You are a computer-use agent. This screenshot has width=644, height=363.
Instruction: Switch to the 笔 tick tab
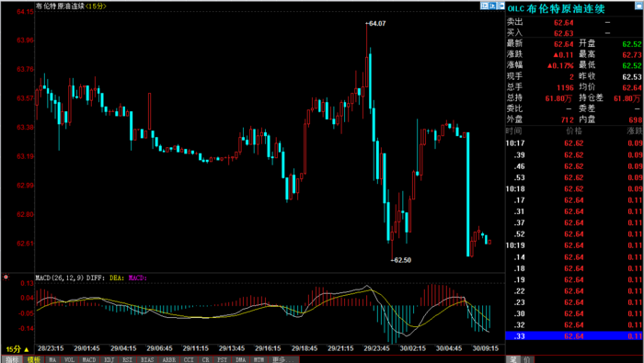pos(513,359)
